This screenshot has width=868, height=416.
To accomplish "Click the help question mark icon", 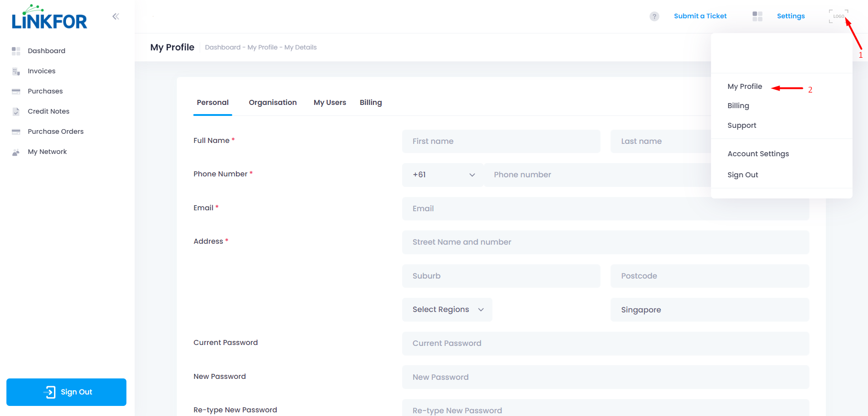I will tap(654, 16).
